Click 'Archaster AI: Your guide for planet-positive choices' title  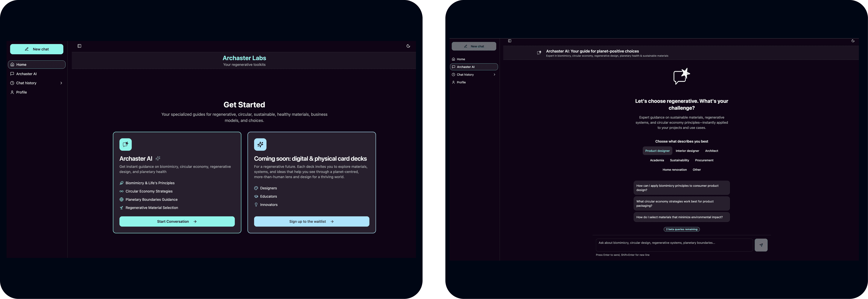[592, 51]
